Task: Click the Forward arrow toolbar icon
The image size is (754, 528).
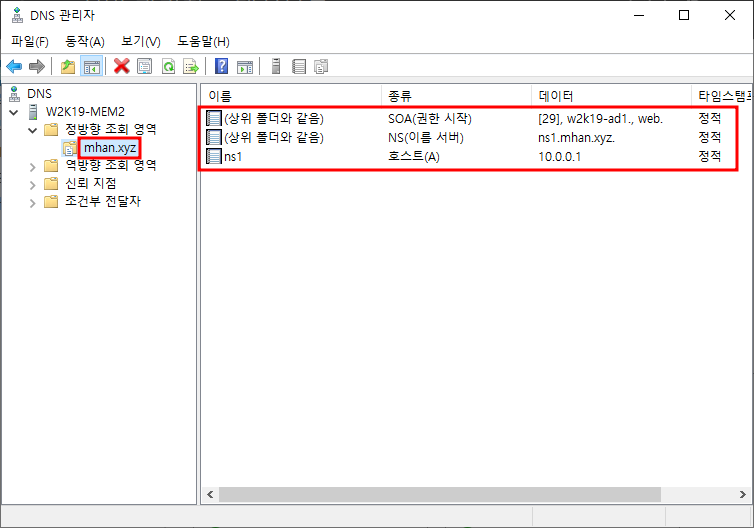Action: coord(37,66)
